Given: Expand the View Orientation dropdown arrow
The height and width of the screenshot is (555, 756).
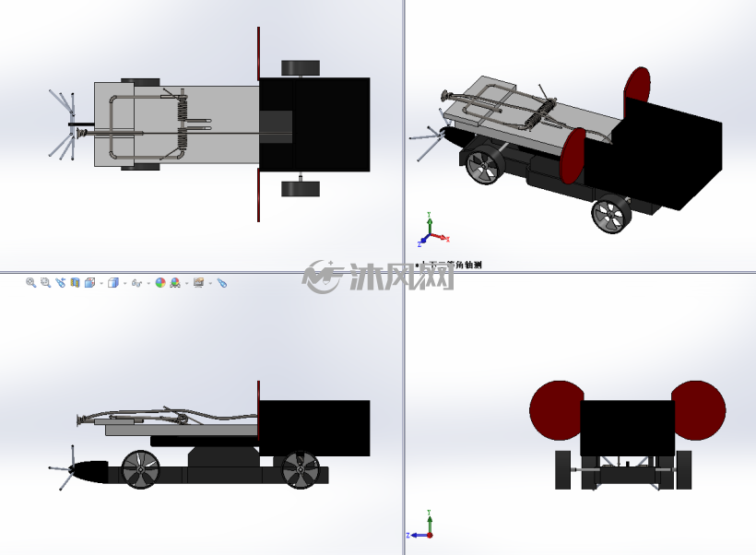Looking at the screenshot, I should tap(101, 284).
